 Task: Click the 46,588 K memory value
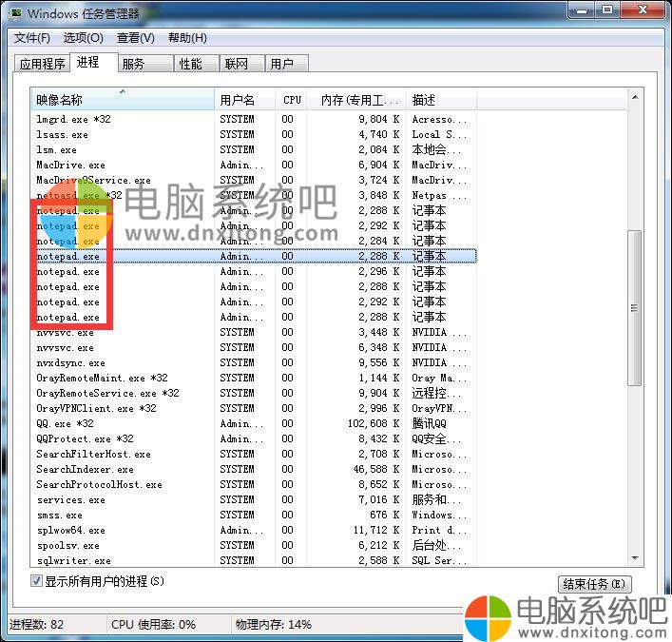coord(375,469)
